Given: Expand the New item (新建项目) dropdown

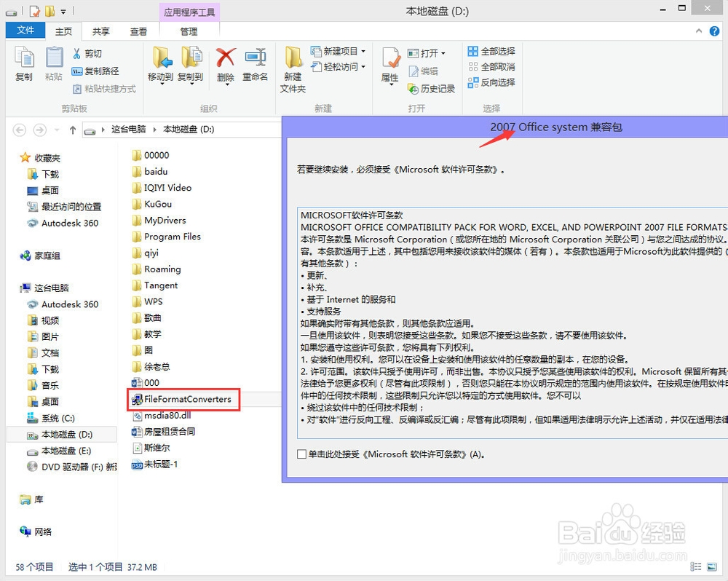Looking at the screenshot, I should [x=363, y=51].
